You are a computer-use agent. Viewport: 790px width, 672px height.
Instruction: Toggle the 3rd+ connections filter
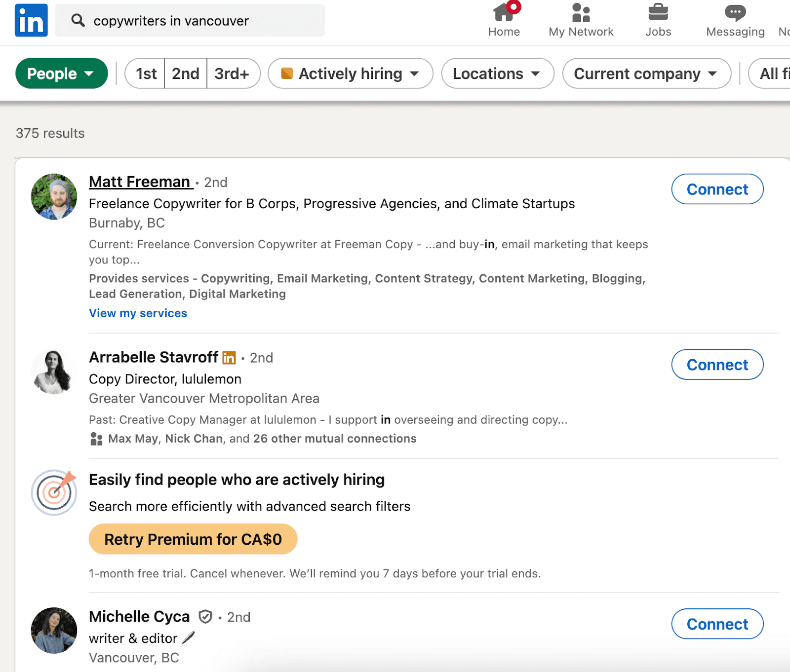pos(232,74)
